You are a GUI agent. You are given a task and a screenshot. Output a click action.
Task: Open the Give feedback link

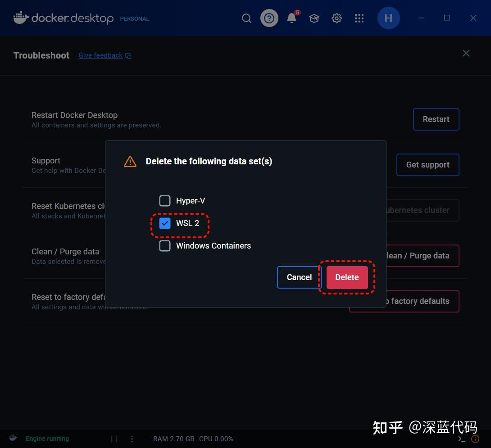[x=100, y=55]
